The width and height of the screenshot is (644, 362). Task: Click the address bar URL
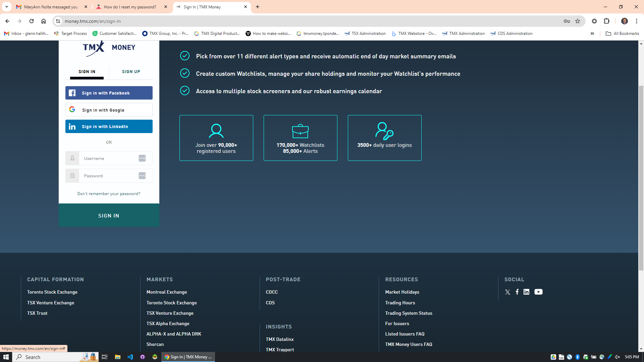(x=93, y=21)
